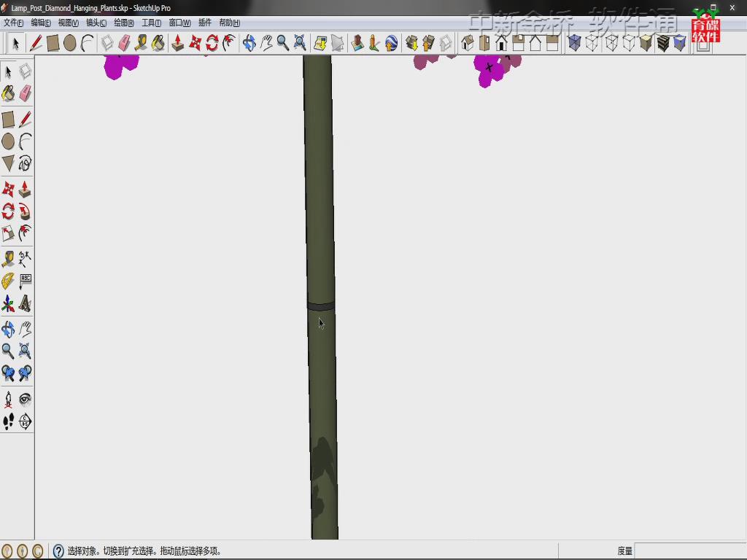
Task: Pick the Scale tool
Action: click(8, 233)
